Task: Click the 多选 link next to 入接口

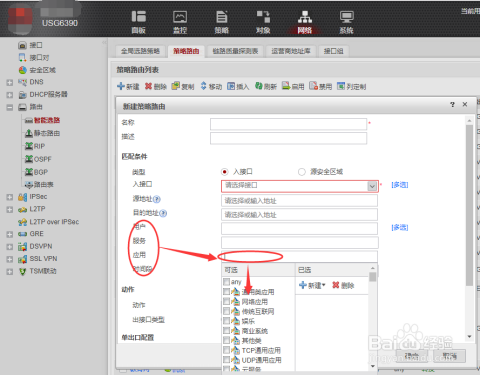Action: coord(400,185)
